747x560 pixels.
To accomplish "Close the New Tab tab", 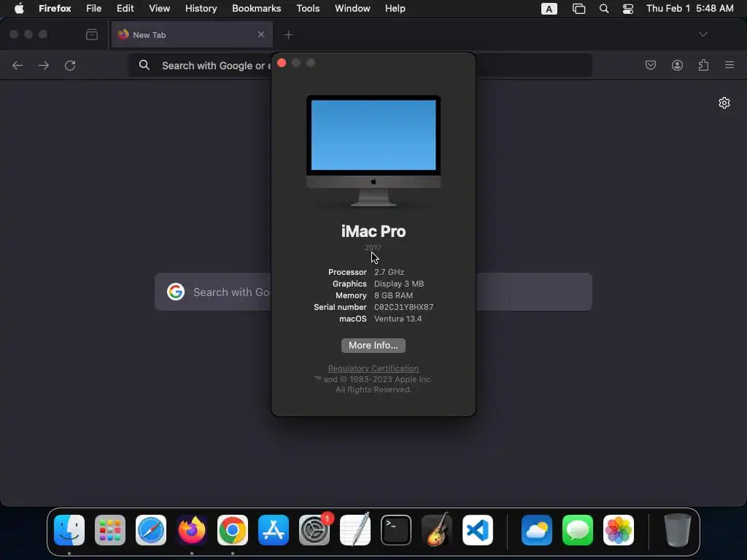I will (261, 34).
